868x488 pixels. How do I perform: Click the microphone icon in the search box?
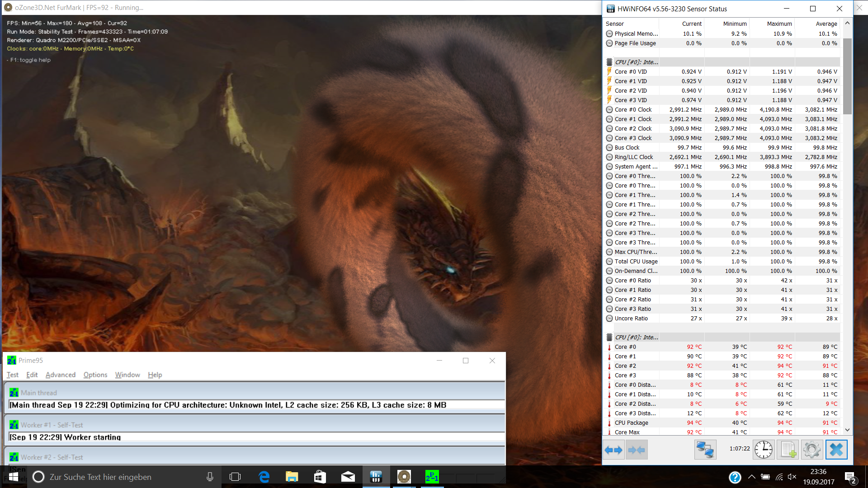tap(210, 477)
